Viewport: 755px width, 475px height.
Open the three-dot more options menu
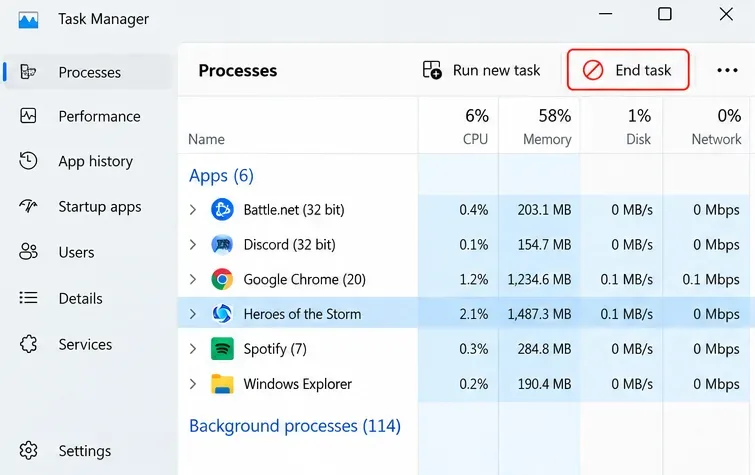[x=727, y=70]
